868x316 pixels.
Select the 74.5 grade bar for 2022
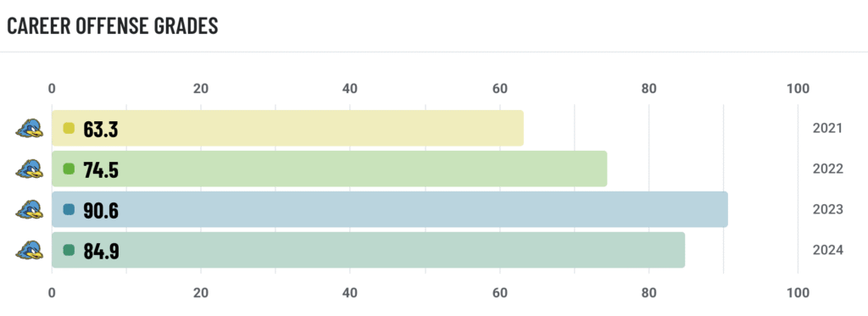330,169
